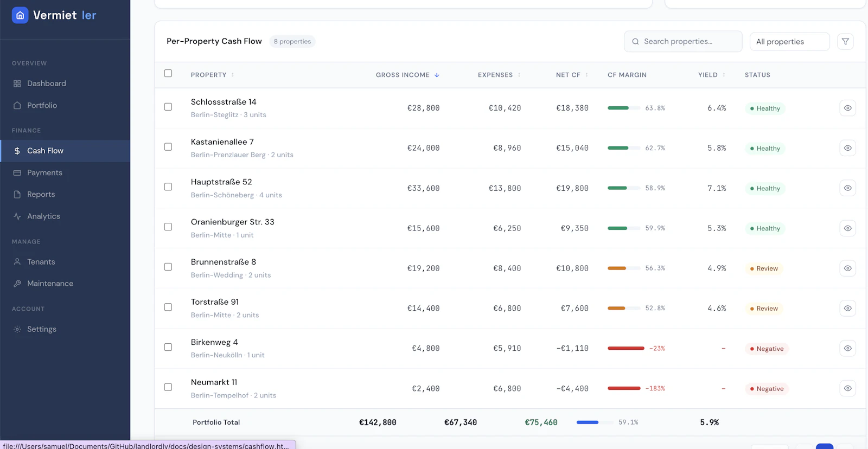The width and height of the screenshot is (868, 449).
Task: Click the Analytics pulse icon
Action: click(x=17, y=216)
